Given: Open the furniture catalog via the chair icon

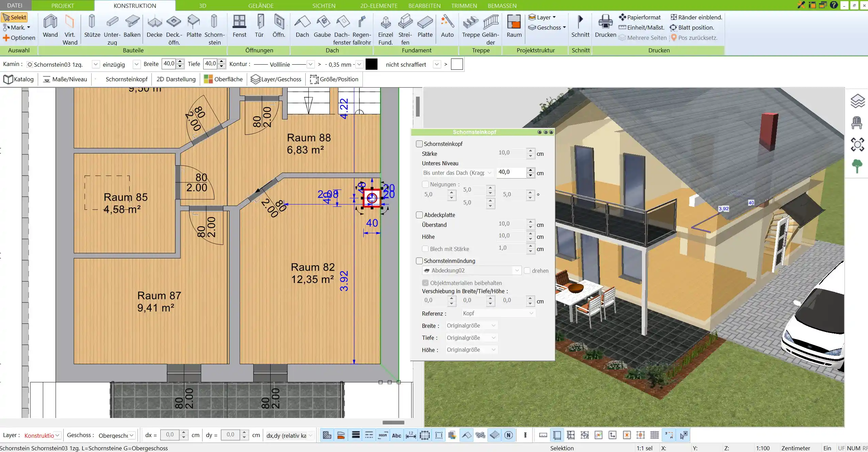Looking at the screenshot, I should pos(857,122).
